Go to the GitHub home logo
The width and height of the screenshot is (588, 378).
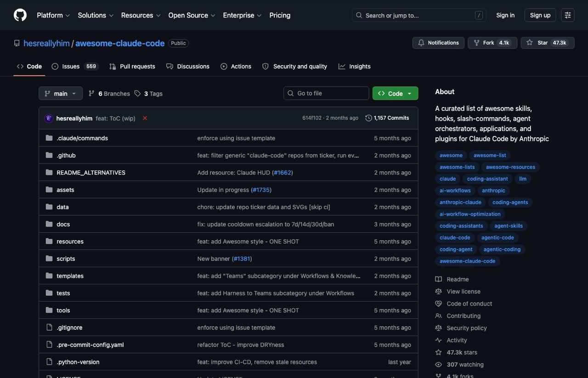pos(20,15)
